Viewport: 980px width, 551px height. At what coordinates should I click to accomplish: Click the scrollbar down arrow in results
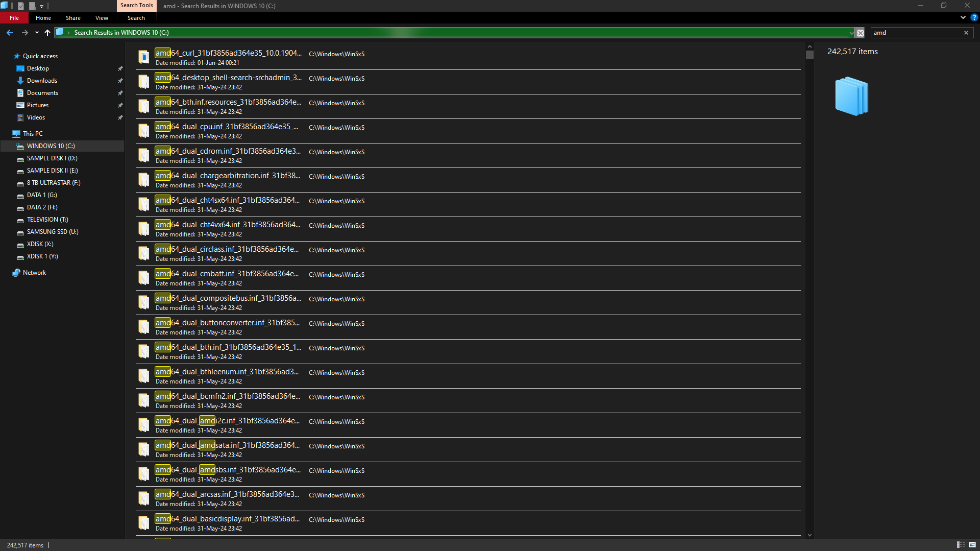tap(810, 535)
